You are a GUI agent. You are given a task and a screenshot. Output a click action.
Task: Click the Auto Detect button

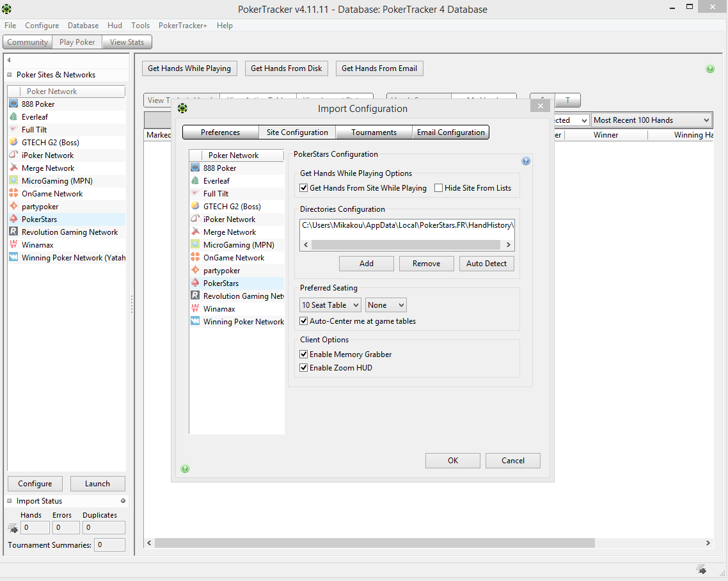coord(487,264)
